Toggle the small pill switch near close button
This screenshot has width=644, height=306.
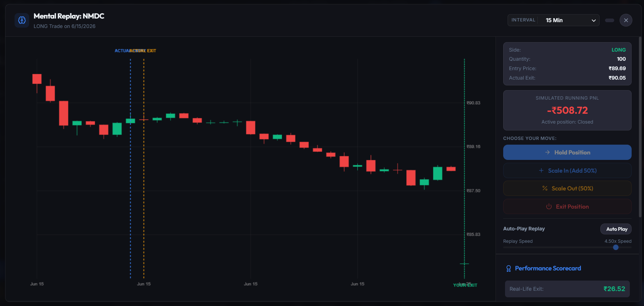tap(609, 20)
